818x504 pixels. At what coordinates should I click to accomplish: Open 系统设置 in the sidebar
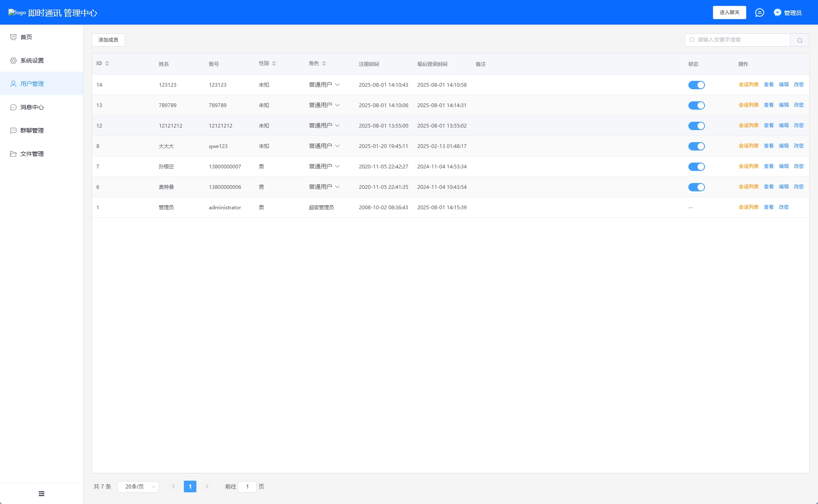pos(32,60)
